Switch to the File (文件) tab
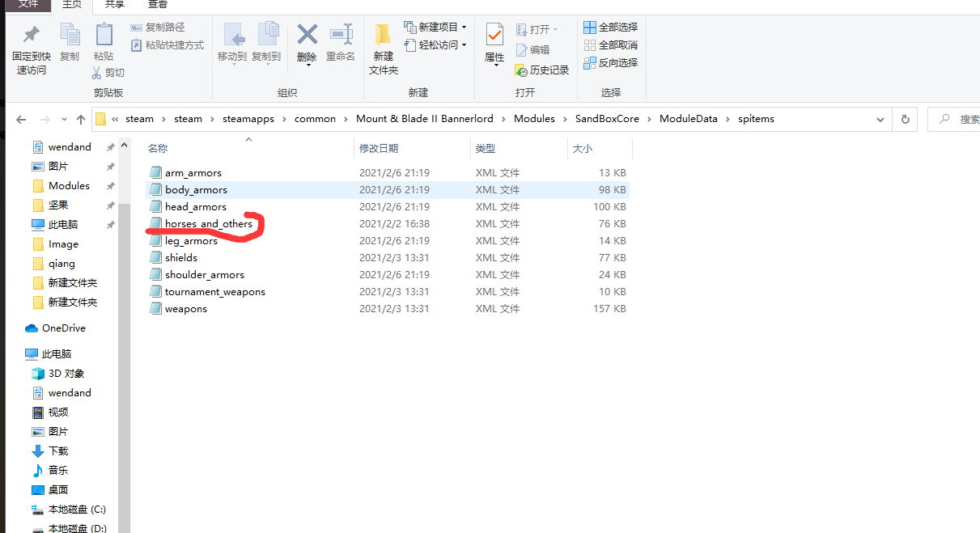Viewport: 980px width, 533px height. click(28, 5)
